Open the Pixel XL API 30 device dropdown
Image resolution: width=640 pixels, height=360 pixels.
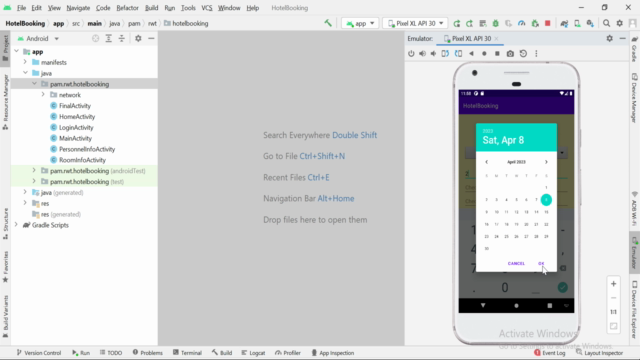click(415, 23)
